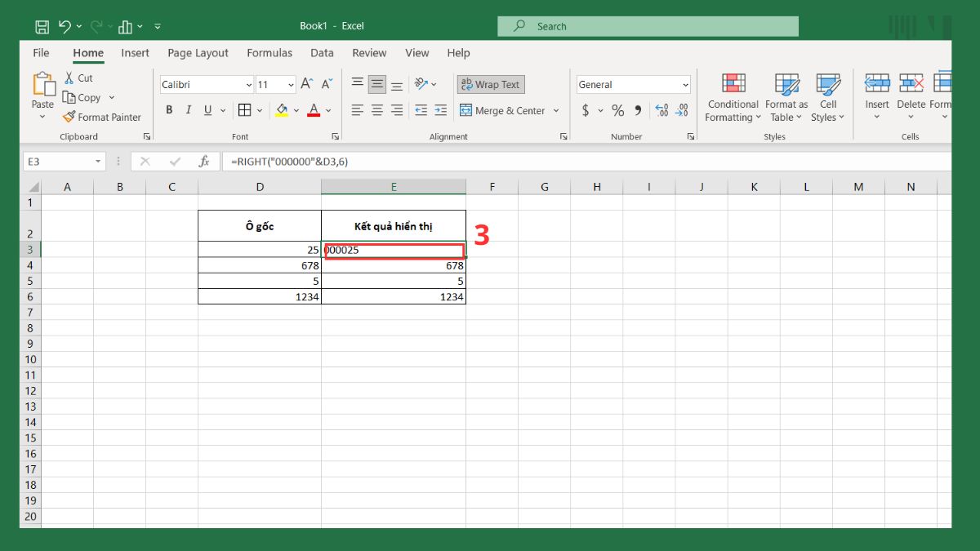Image resolution: width=980 pixels, height=551 pixels.
Task: Toggle Italic formatting
Action: click(189, 110)
